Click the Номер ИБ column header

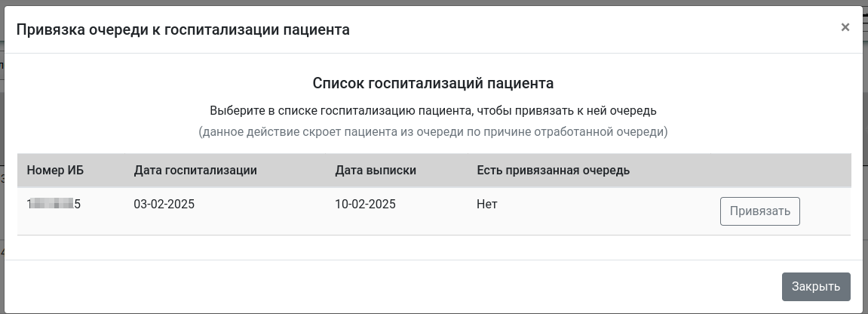55,171
